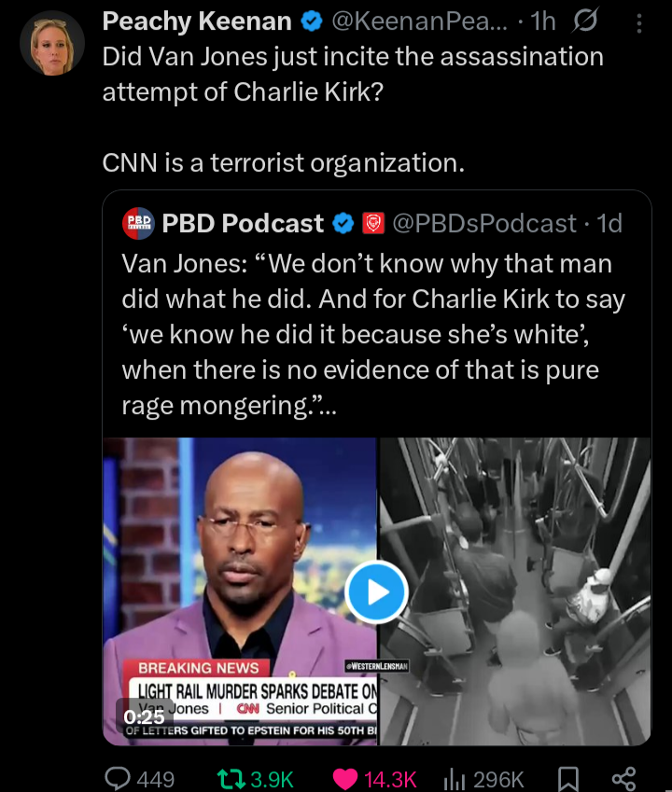Image resolution: width=672 pixels, height=792 pixels.
Task: Click Peachy Keenan's blue verified badge
Action: tap(312, 21)
